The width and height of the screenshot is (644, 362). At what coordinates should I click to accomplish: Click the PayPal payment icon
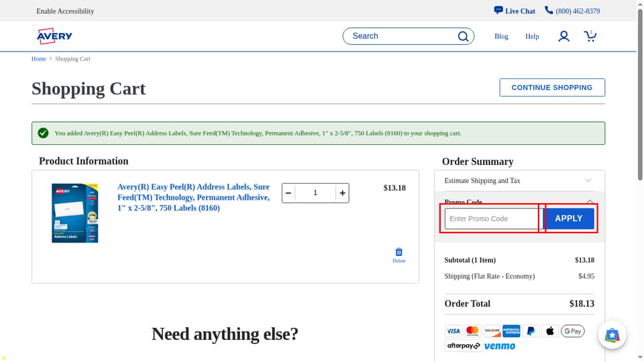531,330
